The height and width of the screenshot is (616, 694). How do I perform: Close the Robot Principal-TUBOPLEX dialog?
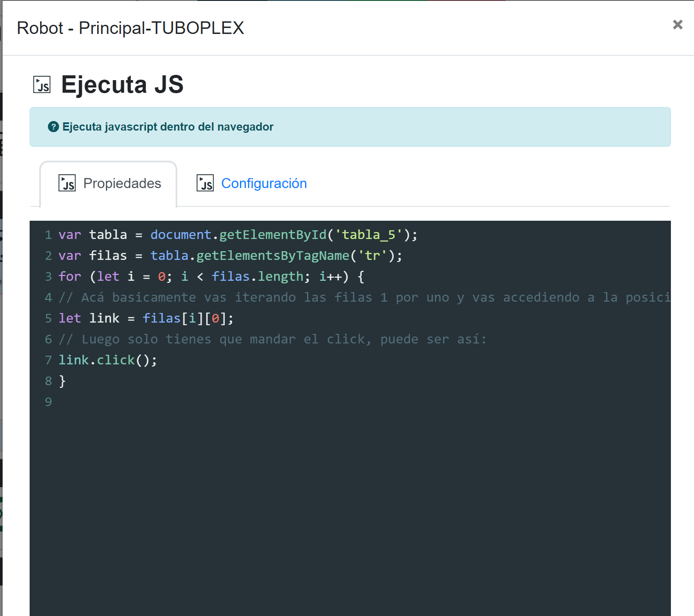coord(677,25)
